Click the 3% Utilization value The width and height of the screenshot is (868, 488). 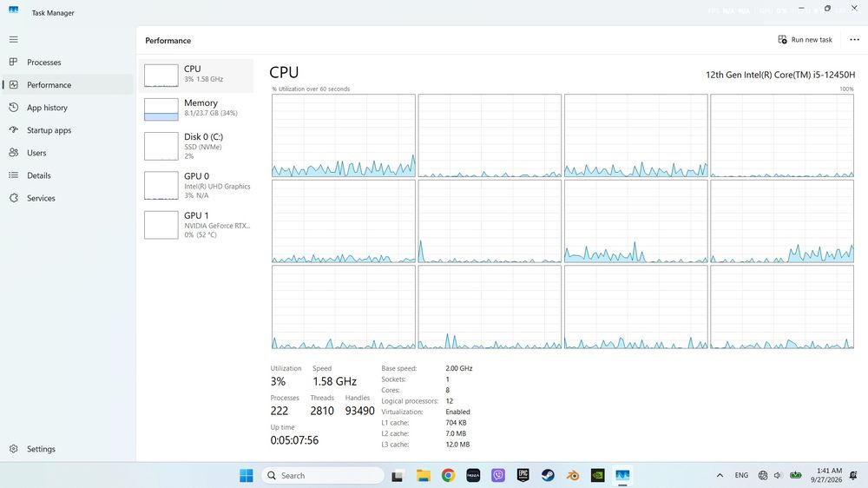pos(278,381)
